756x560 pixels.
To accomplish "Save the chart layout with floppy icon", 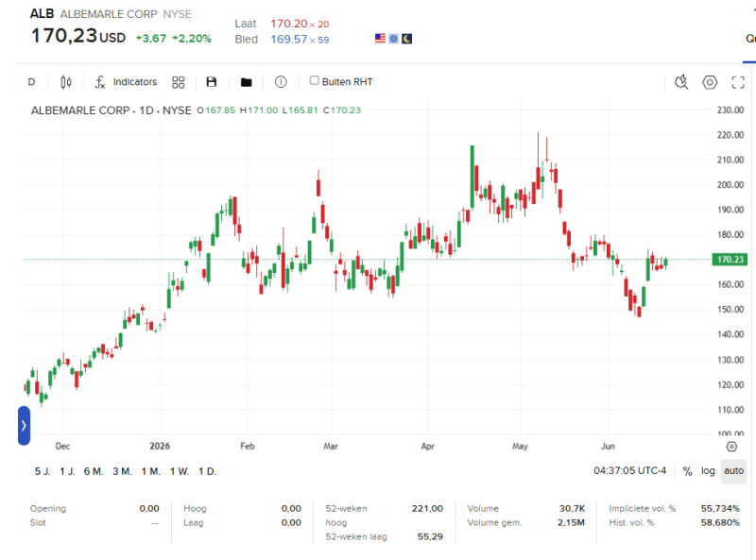I will tap(211, 82).
